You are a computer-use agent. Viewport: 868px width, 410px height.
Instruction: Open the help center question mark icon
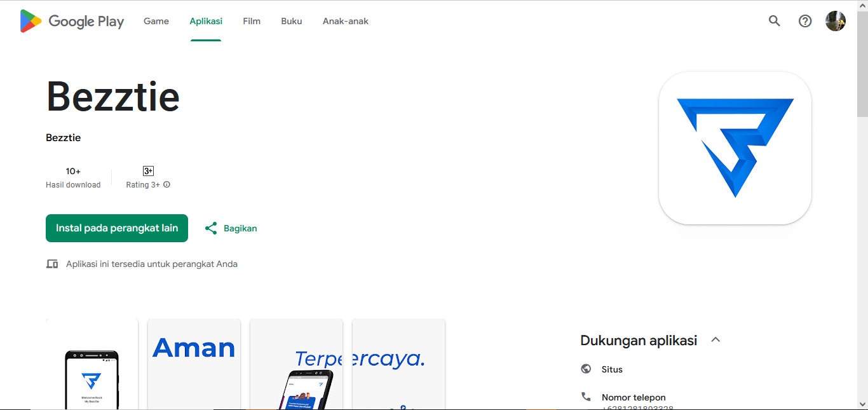pos(805,21)
